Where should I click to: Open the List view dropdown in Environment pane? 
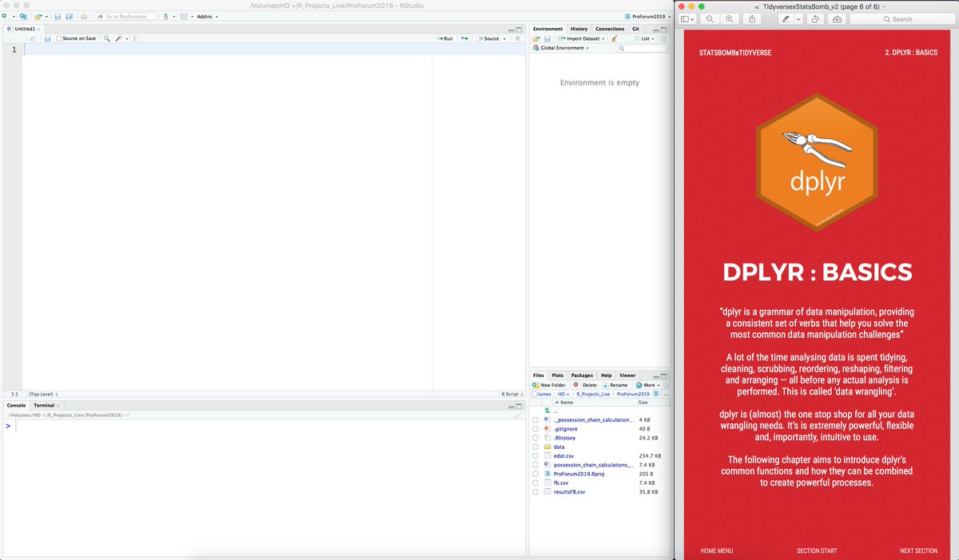tap(648, 38)
